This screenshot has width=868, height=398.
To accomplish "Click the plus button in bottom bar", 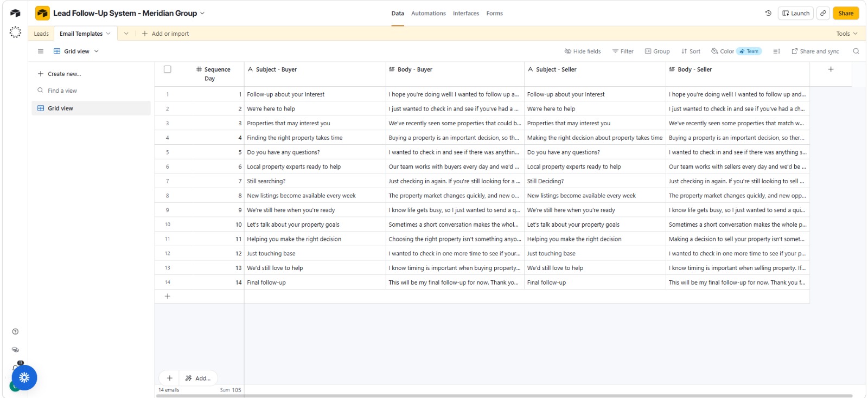I will pos(170,378).
